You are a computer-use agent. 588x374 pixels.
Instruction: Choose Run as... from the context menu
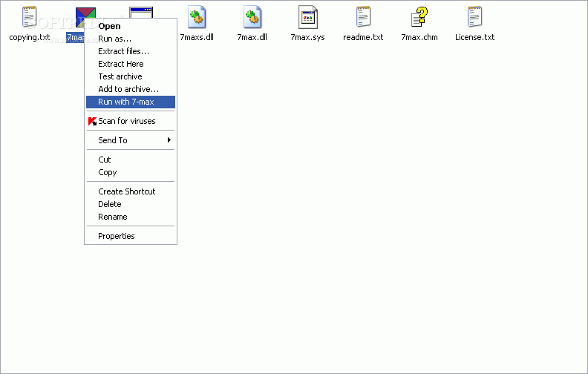click(131, 39)
